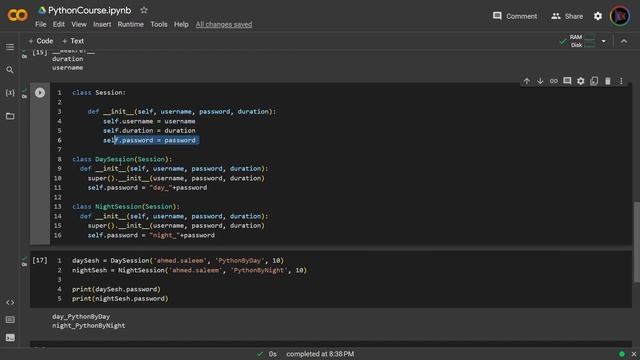640x360 pixels.
Task: Click the Share button
Action: click(x=567, y=16)
